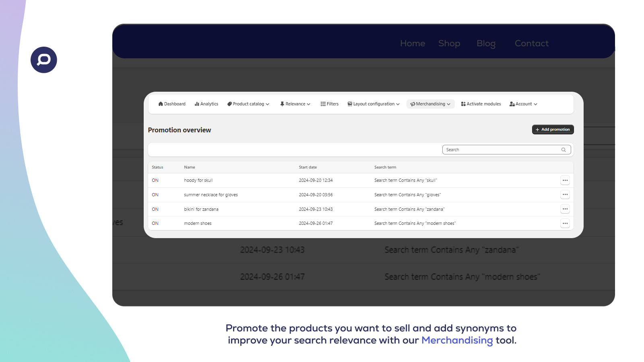Click panel search term Contains Any "modern shoes"

click(415, 223)
